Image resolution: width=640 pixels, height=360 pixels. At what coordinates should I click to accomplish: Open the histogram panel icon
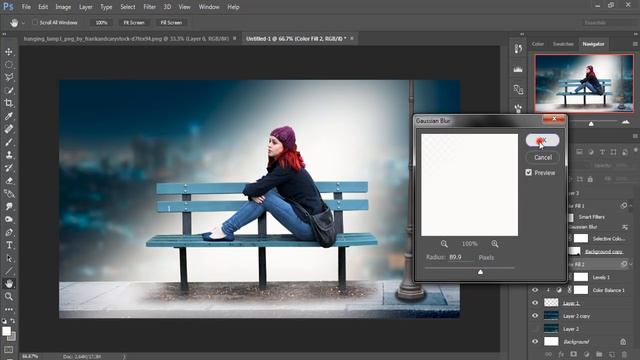tap(518, 69)
